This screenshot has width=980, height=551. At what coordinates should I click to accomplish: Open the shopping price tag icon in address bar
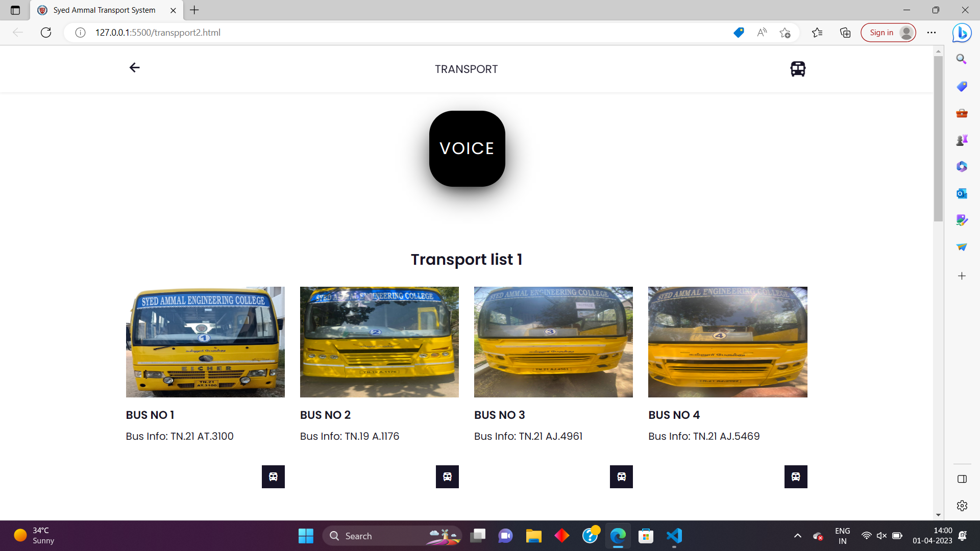point(739,33)
